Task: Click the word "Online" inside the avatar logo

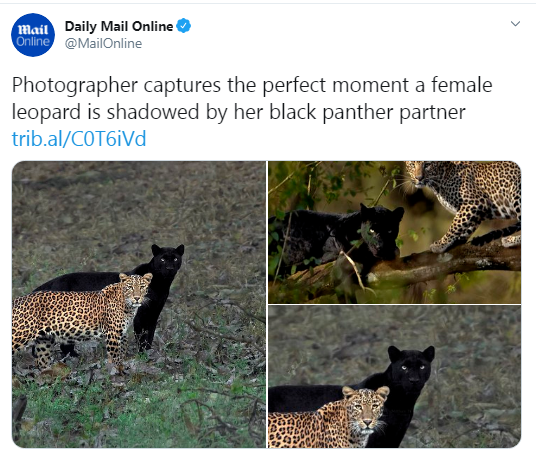Action: (x=33, y=42)
